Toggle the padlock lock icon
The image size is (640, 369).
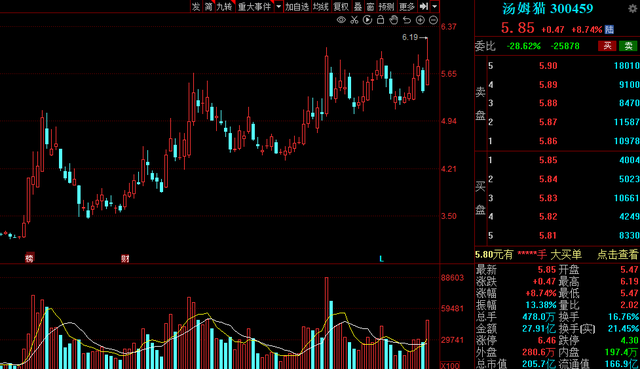380,20
